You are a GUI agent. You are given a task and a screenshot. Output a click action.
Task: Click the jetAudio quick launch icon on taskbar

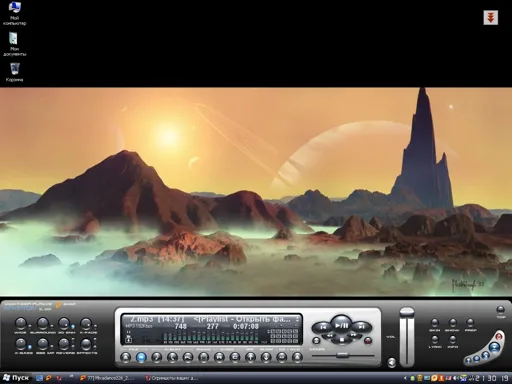click(x=49, y=378)
